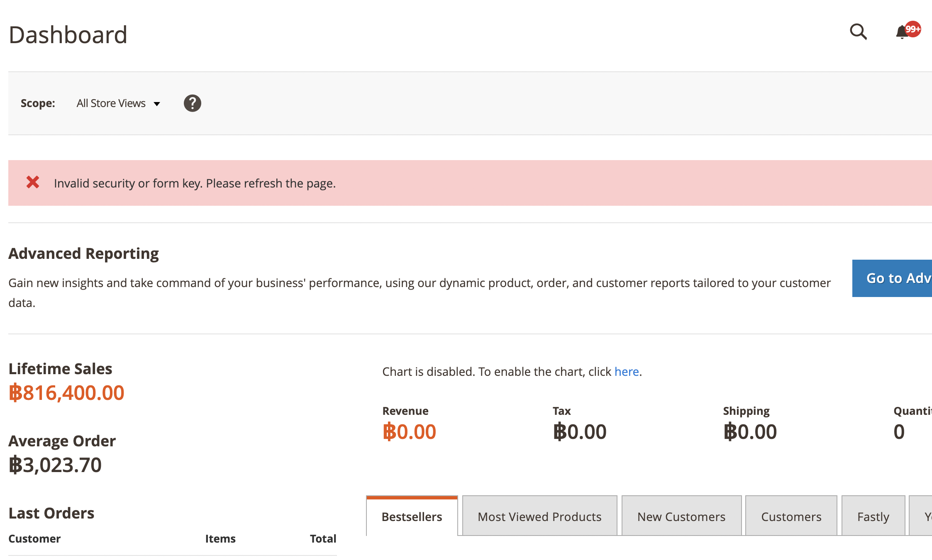Open the search magnifier icon
Image resolution: width=932 pixels, height=560 pixels.
click(x=858, y=32)
